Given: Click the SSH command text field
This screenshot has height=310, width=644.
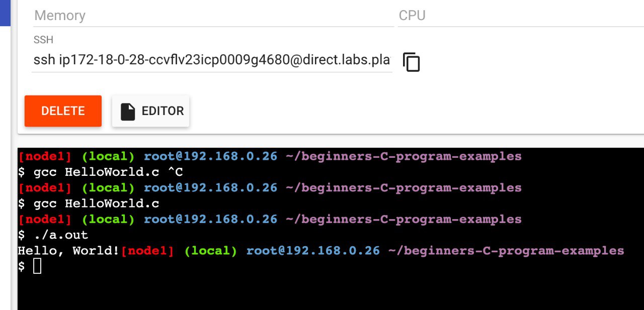Looking at the screenshot, I should point(211,60).
